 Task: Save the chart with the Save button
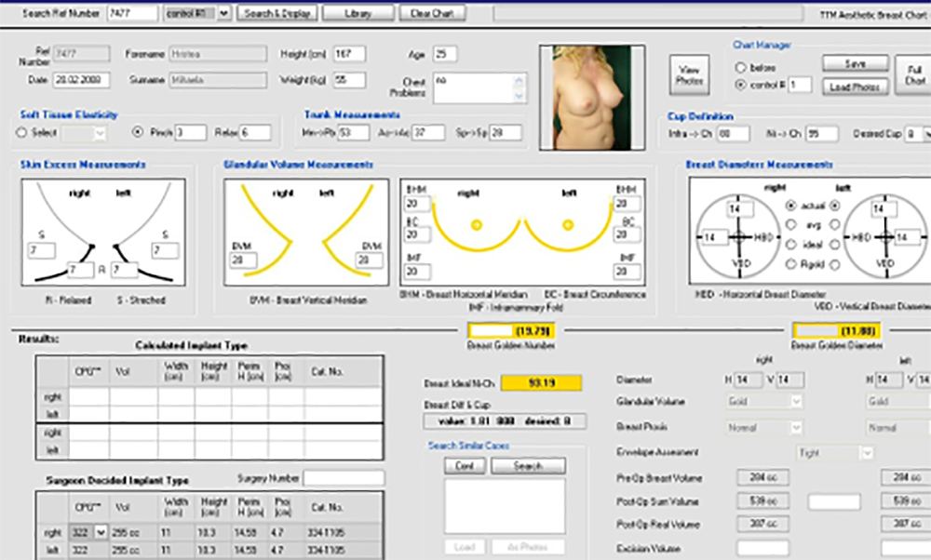tap(855, 64)
